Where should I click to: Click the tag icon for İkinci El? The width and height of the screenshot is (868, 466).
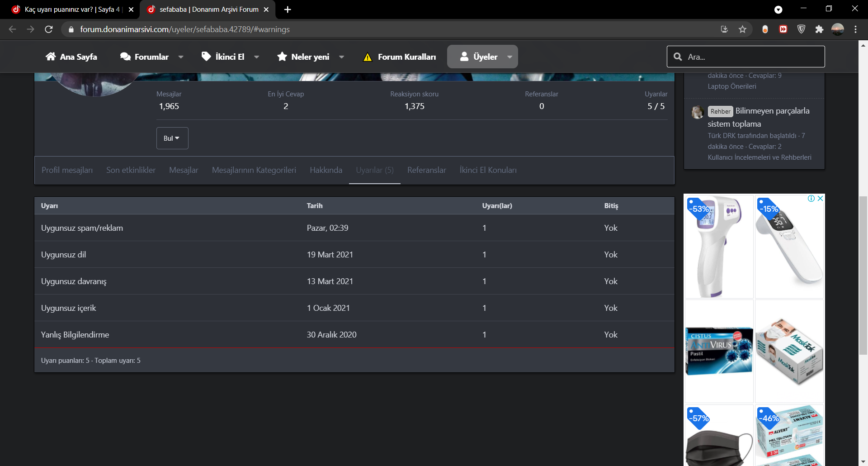click(x=206, y=57)
